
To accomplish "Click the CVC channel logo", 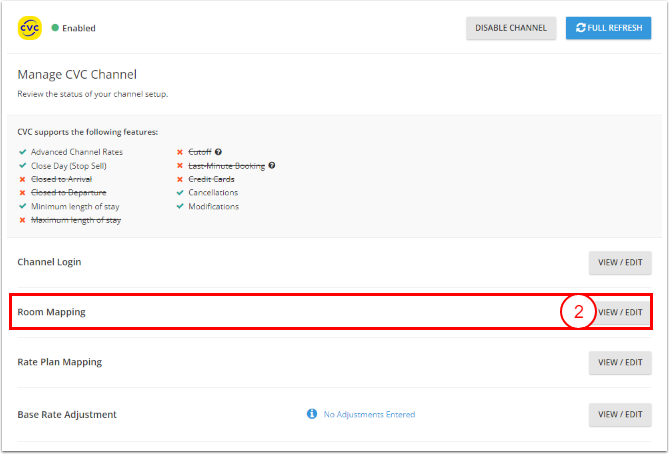I will pyautogui.click(x=29, y=28).
